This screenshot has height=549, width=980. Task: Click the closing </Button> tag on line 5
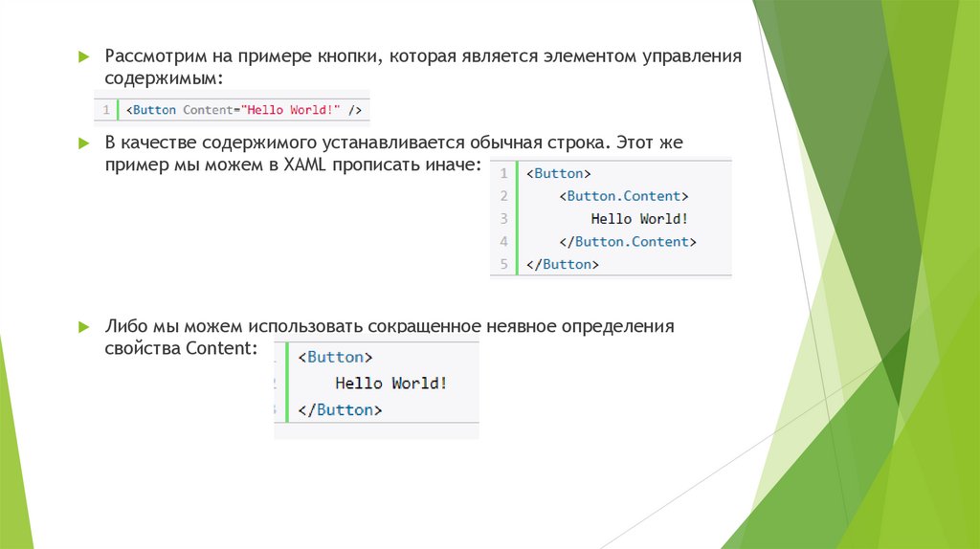point(563,264)
